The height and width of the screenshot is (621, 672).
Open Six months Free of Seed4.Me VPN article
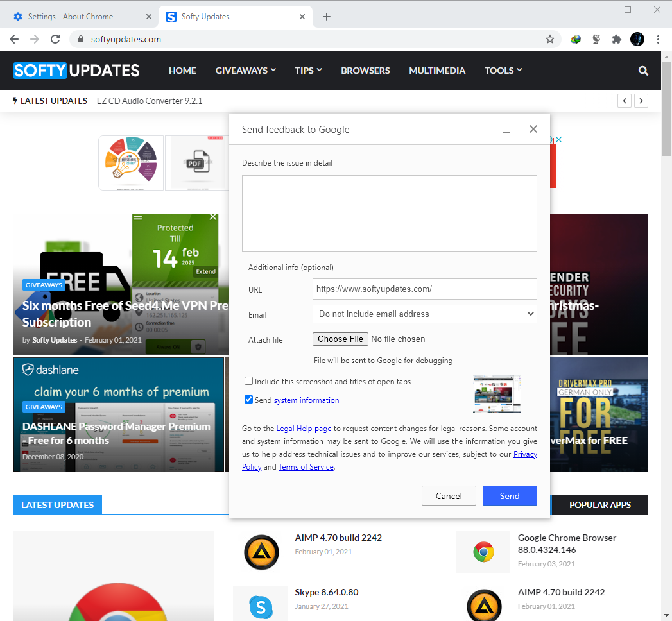[125, 314]
